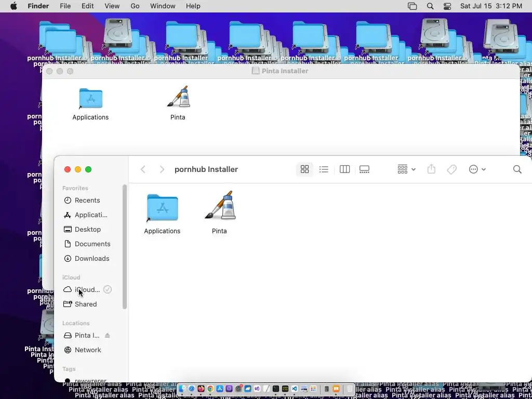Image resolution: width=532 pixels, height=399 pixels.
Task: Open the Trash in the Dock
Action: (x=349, y=389)
